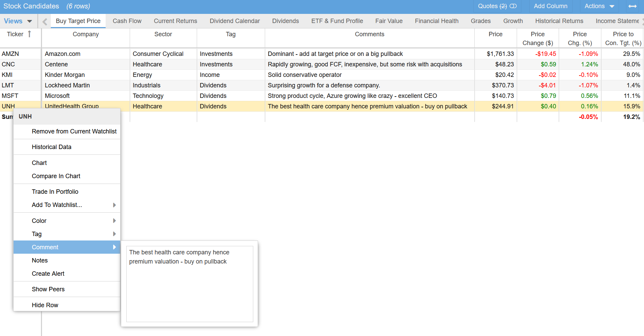Click the Price to Con. Tgt. (%) header

(623, 38)
